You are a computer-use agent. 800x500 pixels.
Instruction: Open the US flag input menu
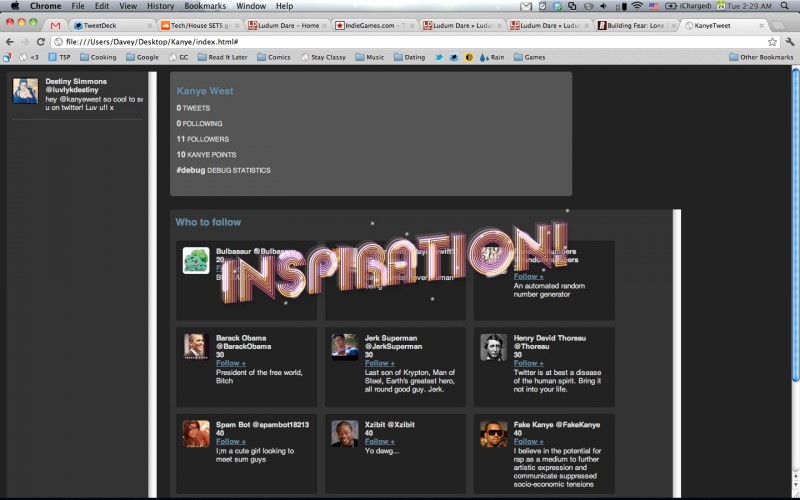[x=654, y=6]
